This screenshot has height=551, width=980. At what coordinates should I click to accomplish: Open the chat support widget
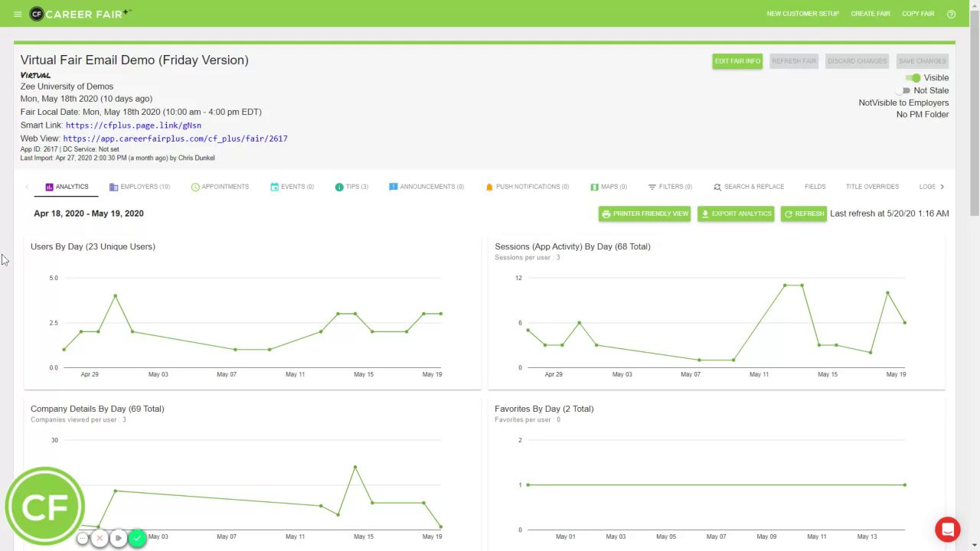pos(947,529)
